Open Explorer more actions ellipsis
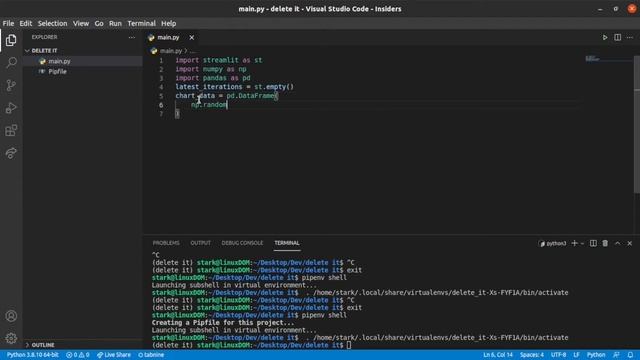 tap(131, 37)
